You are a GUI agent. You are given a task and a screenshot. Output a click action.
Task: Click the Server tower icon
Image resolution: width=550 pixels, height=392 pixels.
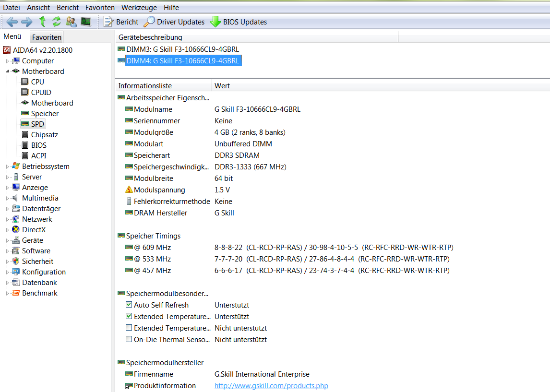pos(16,177)
